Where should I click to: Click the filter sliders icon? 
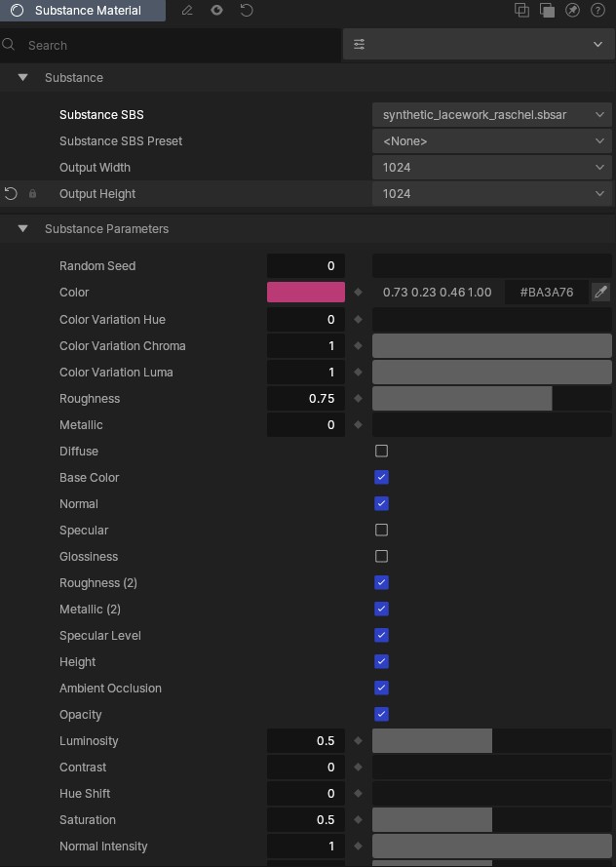(x=359, y=44)
